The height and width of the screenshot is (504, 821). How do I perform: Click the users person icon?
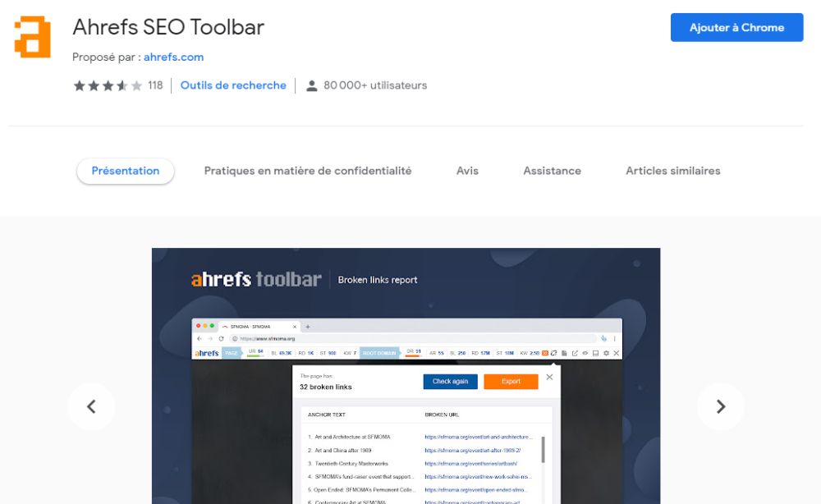pyautogui.click(x=311, y=86)
